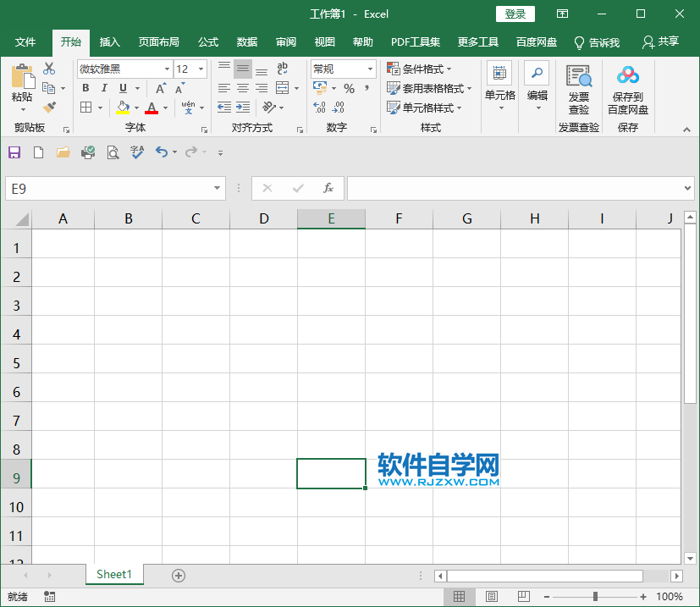Toggle underline formatting
This screenshot has height=607, width=700.
121,87
